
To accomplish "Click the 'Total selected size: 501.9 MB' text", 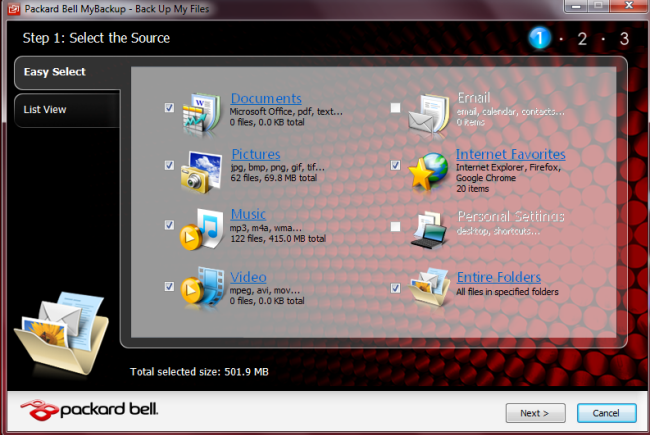I will 199,372.
